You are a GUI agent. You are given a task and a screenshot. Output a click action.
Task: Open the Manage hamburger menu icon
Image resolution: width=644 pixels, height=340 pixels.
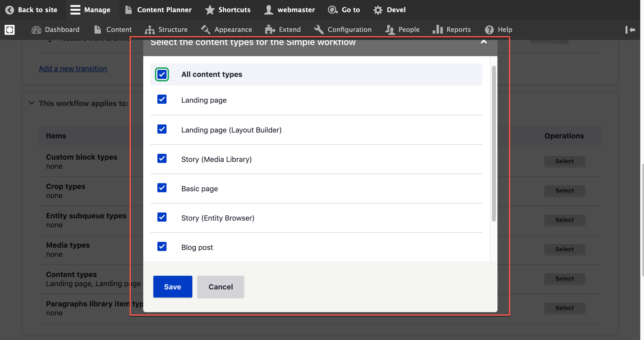[x=75, y=10]
